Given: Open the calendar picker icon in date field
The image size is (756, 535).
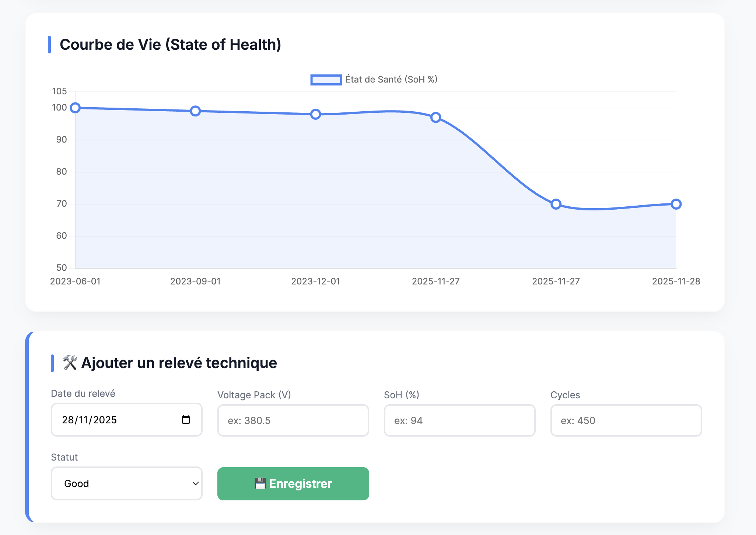Looking at the screenshot, I should tap(186, 420).
